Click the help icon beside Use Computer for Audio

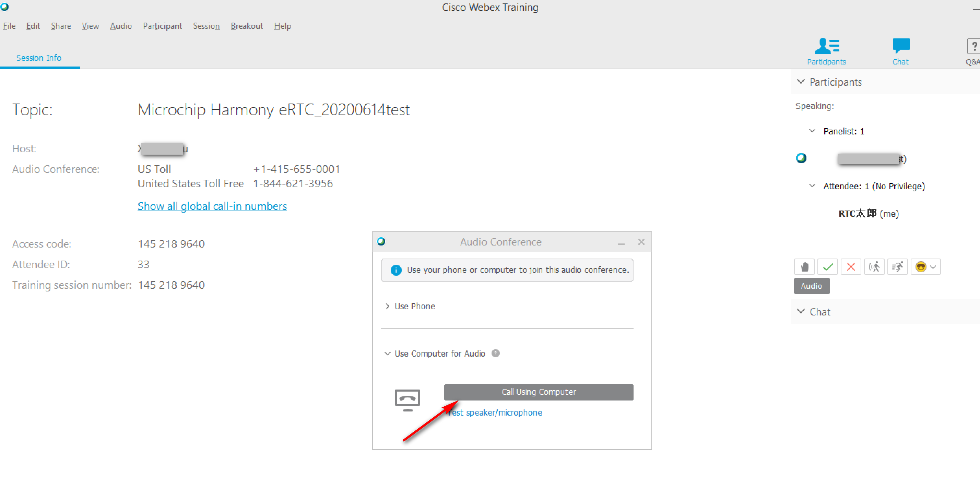tap(495, 353)
